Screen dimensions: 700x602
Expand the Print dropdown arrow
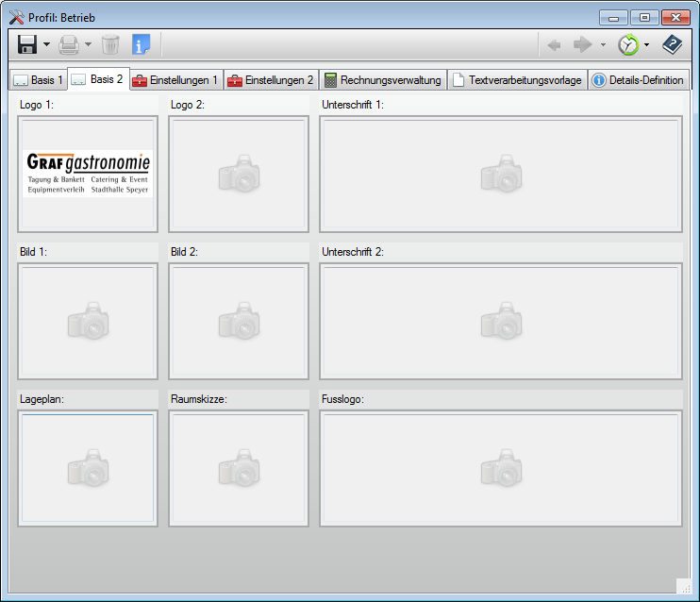pyautogui.click(x=88, y=44)
